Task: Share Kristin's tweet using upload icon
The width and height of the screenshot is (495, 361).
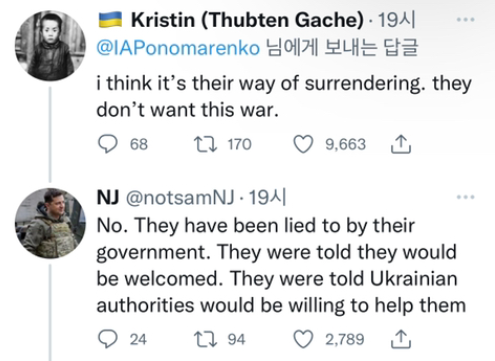Action: click(x=401, y=144)
